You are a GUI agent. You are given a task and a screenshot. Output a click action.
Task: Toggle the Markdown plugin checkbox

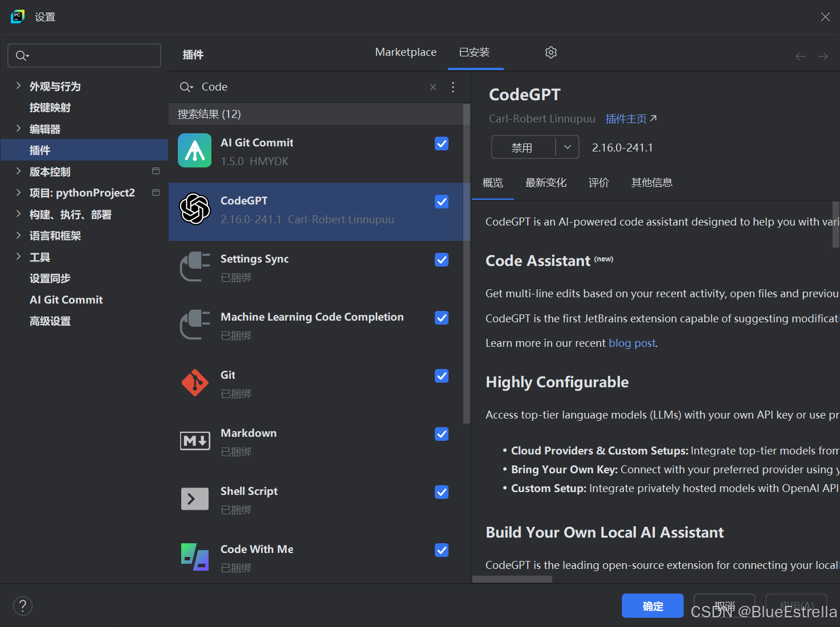pos(442,434)
